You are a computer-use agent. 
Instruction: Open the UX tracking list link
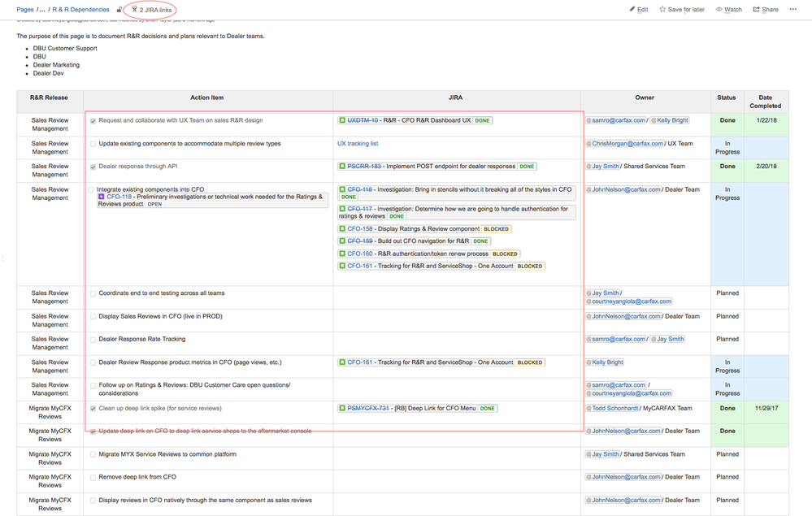pos(358,143)
